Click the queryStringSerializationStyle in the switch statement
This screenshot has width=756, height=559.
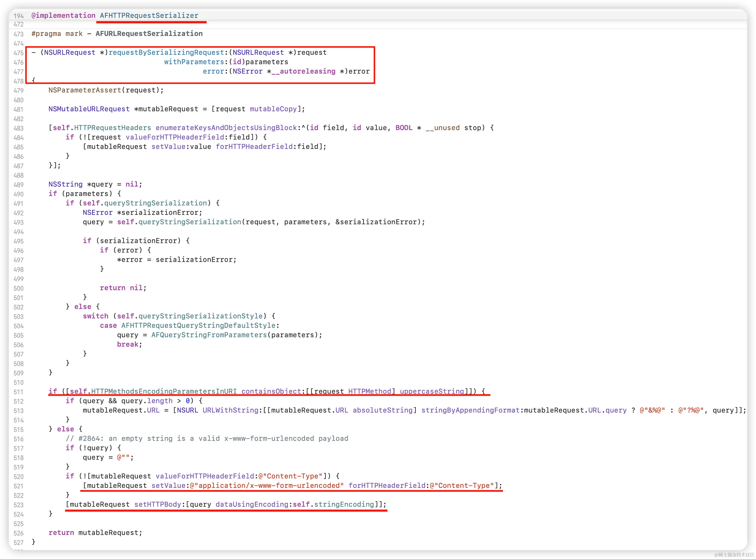[x=200, y=316]
